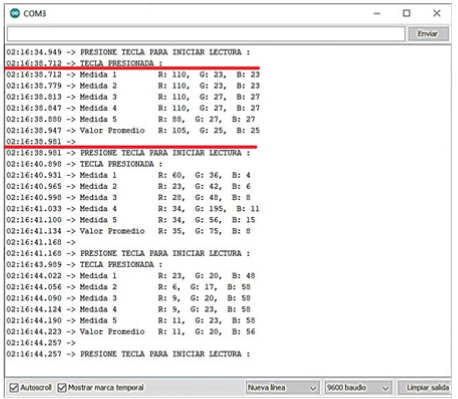
Task: Click the line at 02:16:34.949
Action: [128, 52]
